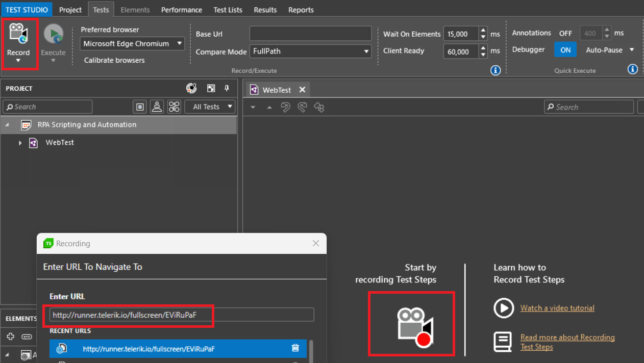Toggle Annotations OFF switch
The image size is (644, 363).
(565, 33)
